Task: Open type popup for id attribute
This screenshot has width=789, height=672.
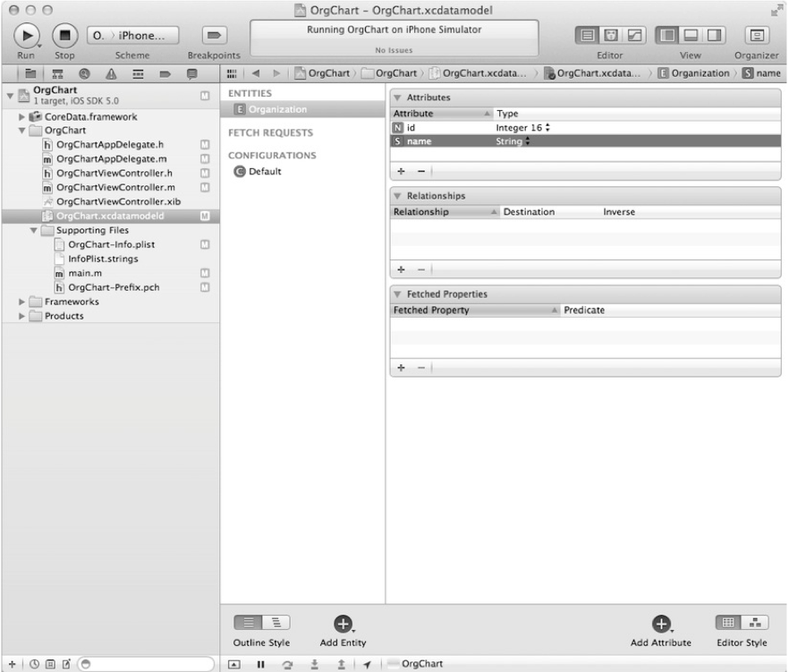Action: [523, 128]
